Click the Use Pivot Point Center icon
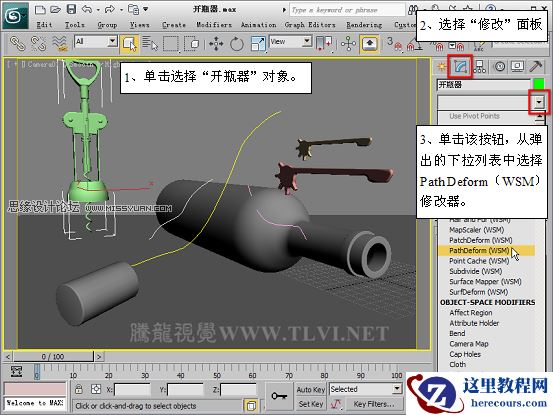The image size is (553, 415). [323, 44]
